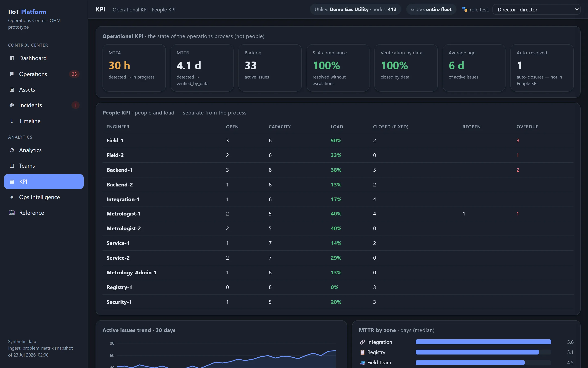
Task: Click the Operations flag icon
Action: (12, 74)
